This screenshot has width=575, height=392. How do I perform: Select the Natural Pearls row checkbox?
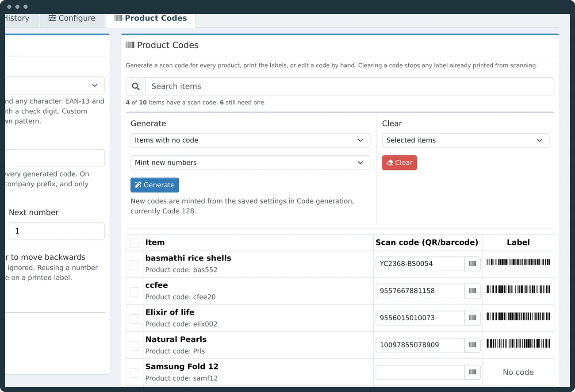point(134,346)
